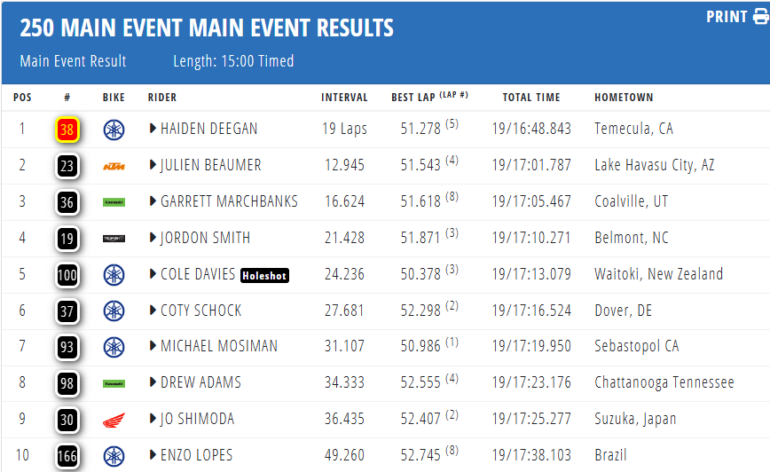This screenshot has height=472, width=770.
Task: Click Garrett Marchbanks' Kawasaki bike logo
Action: coord(114,202)
